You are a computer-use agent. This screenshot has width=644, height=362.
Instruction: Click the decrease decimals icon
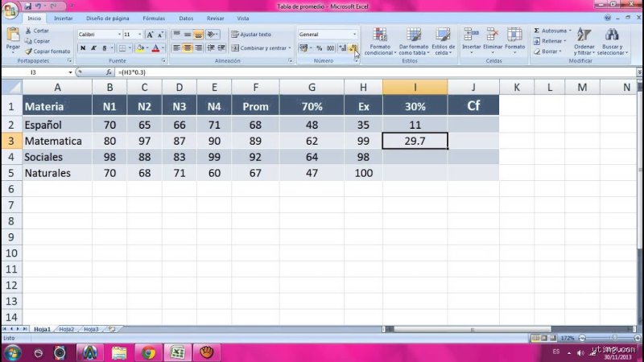coord(353,48)
